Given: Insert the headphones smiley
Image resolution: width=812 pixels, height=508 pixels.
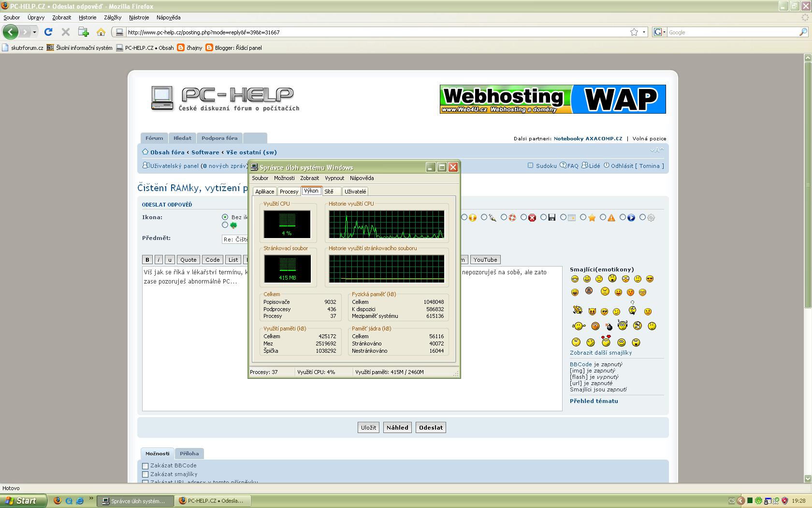Looking at the screenshot, I should coord(623,325).
